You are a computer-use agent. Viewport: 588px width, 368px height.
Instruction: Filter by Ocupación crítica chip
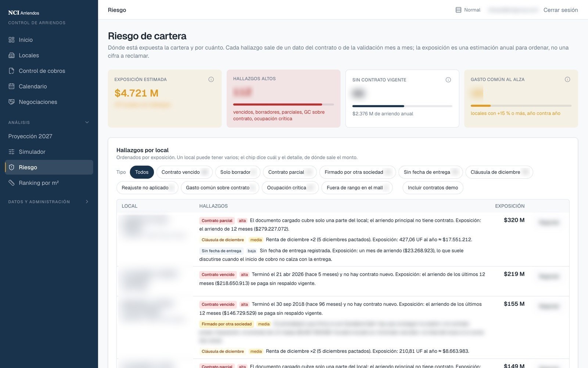[290, 188]
